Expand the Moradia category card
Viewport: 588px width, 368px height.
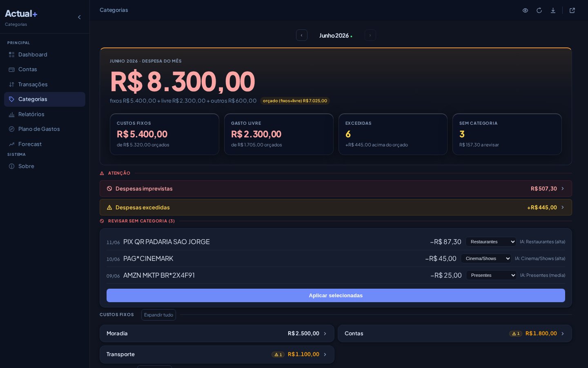point(217,333)
